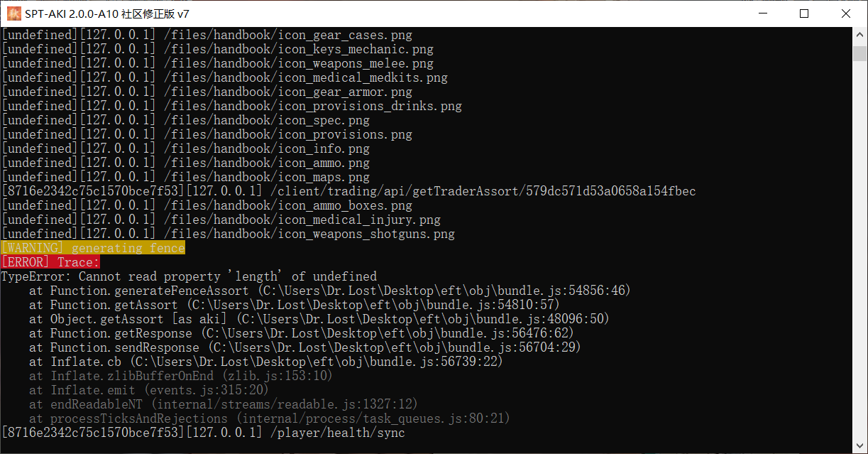Viewport: 868px width, 454px height.
Task: Click the TypeError cannot read property line
Action: coord(189,276)
